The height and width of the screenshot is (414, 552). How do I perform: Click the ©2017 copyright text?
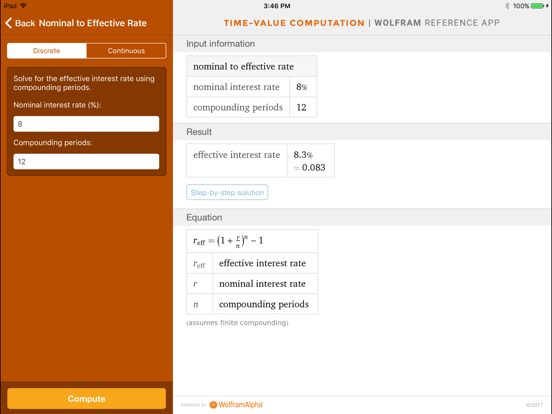(534, 405)
